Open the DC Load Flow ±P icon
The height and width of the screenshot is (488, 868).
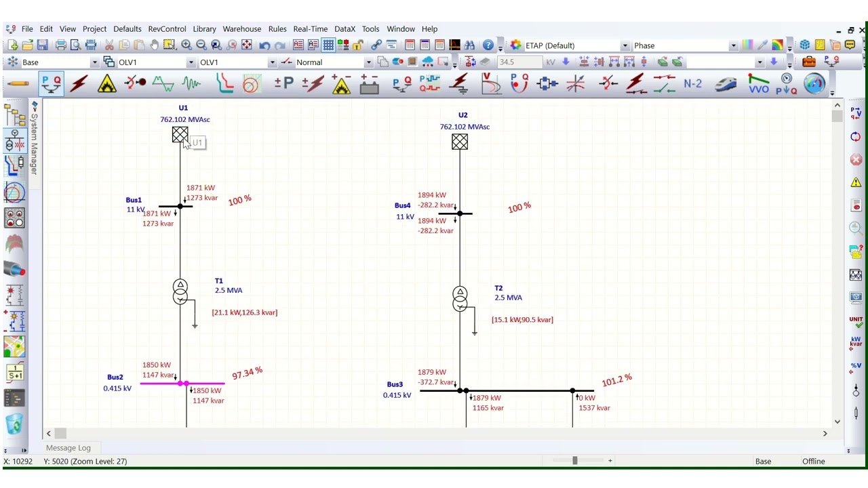tap(284, 84)
